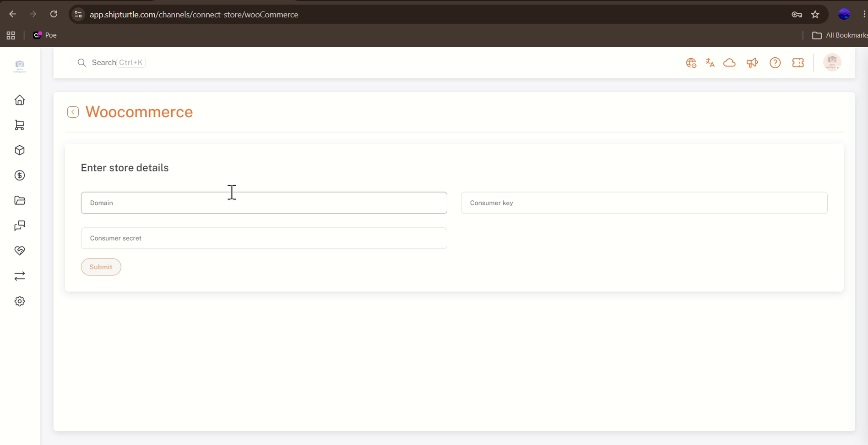Click the Search box in header

[x=111, y=62]
